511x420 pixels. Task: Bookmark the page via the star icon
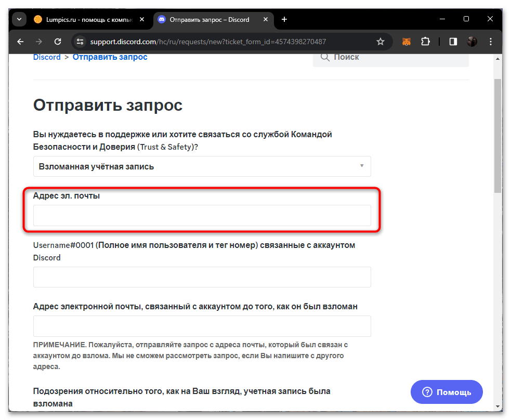[380, 41]
